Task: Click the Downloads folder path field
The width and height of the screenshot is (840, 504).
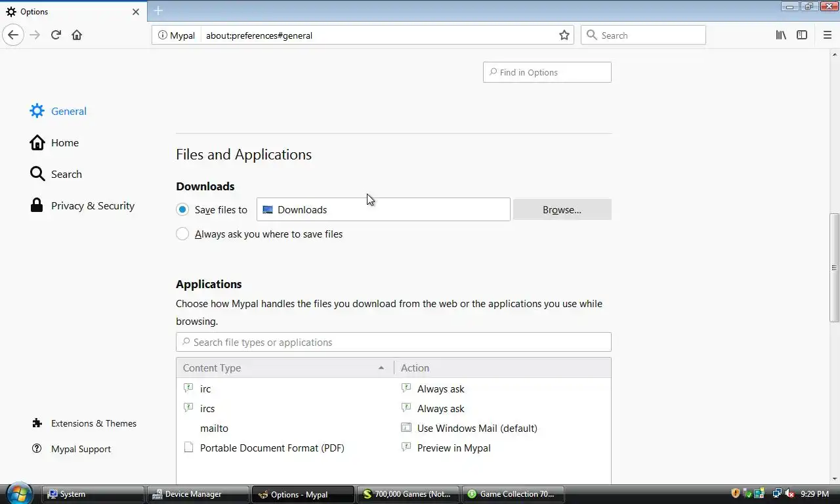Action: click(x=383, y=209)
